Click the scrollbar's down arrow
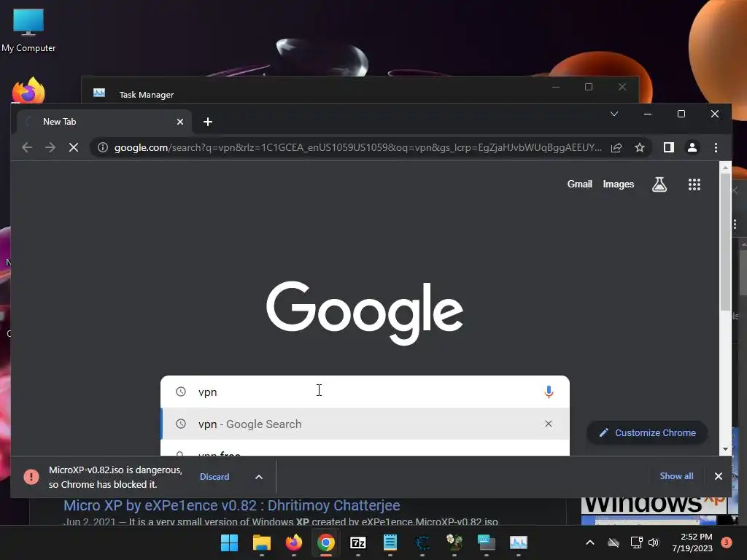 click(x=725, y=449)
